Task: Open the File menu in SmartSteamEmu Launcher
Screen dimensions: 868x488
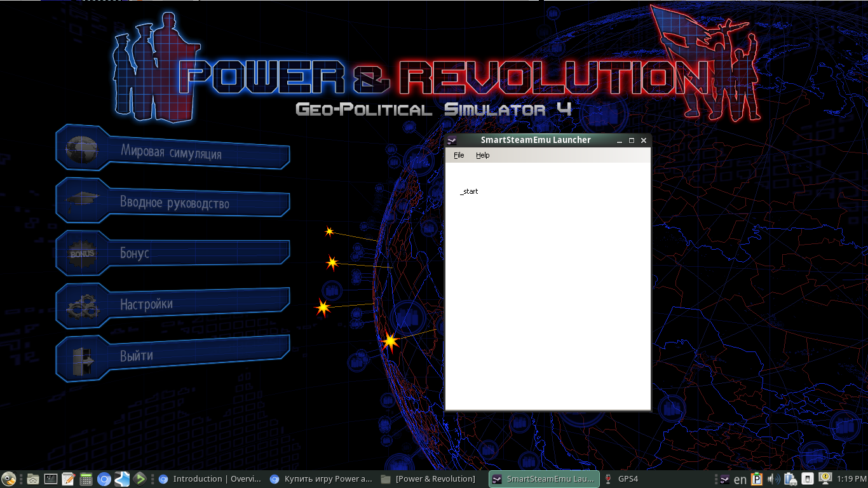Action: [x=459, y=155]
